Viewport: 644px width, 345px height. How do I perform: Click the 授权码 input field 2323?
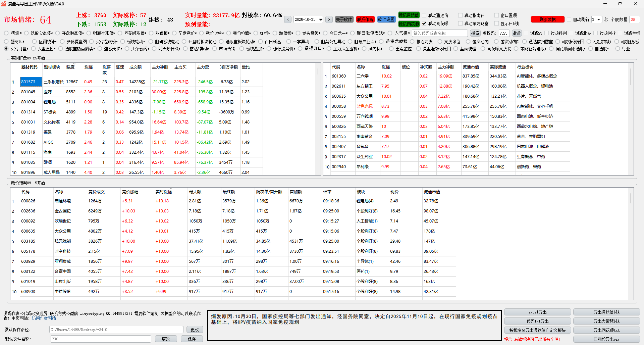click(x=504, y=33)
